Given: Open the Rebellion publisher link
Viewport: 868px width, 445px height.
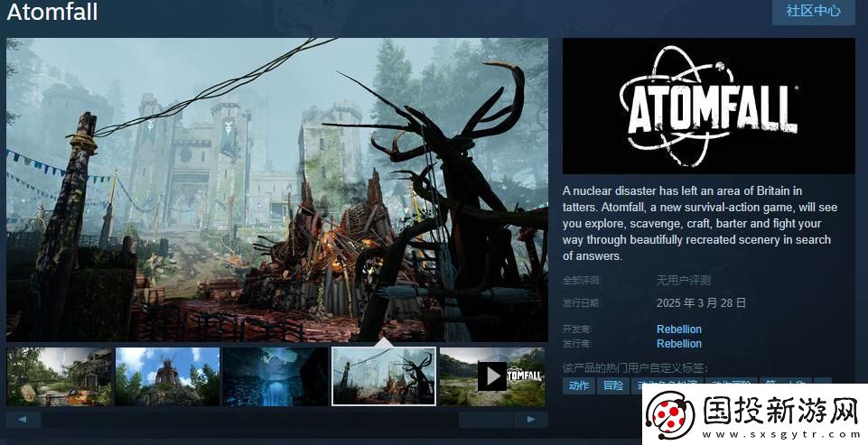Looking at the screenshot, I should click(x=678, y=344).
